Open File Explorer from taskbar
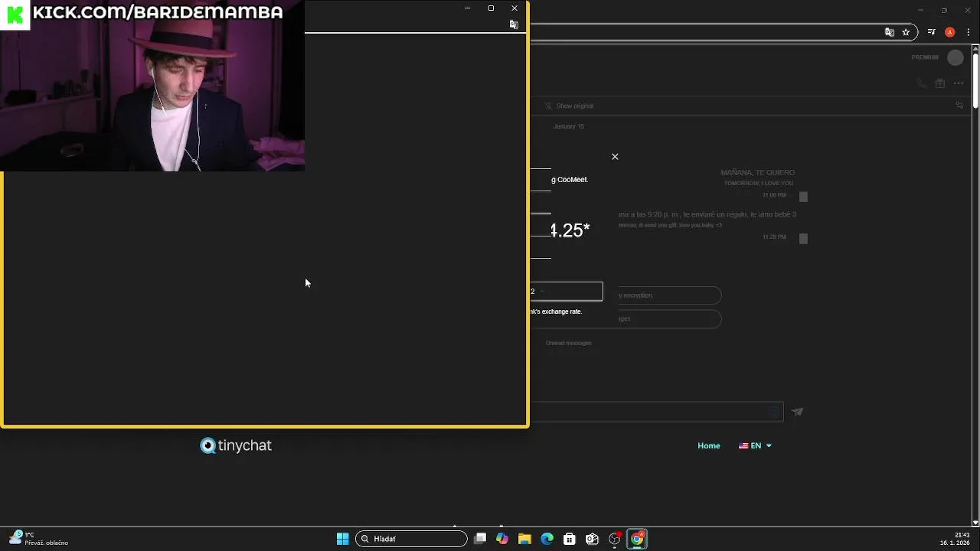The image size is (980, 551). point(524,539)
